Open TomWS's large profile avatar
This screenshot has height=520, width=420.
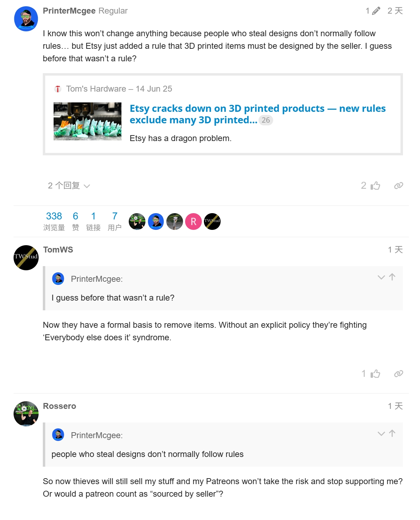pyautogui.click(x=26, y=258)
